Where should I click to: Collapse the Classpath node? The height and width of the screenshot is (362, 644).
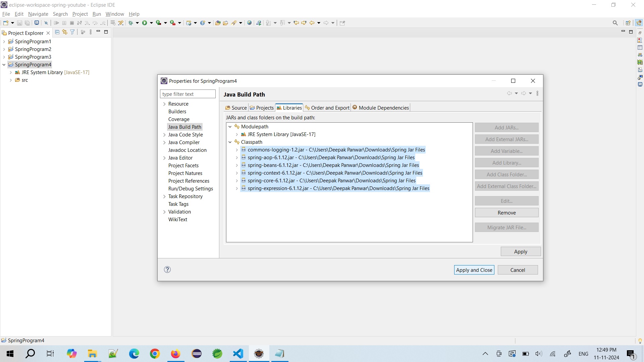pos(230,142)
